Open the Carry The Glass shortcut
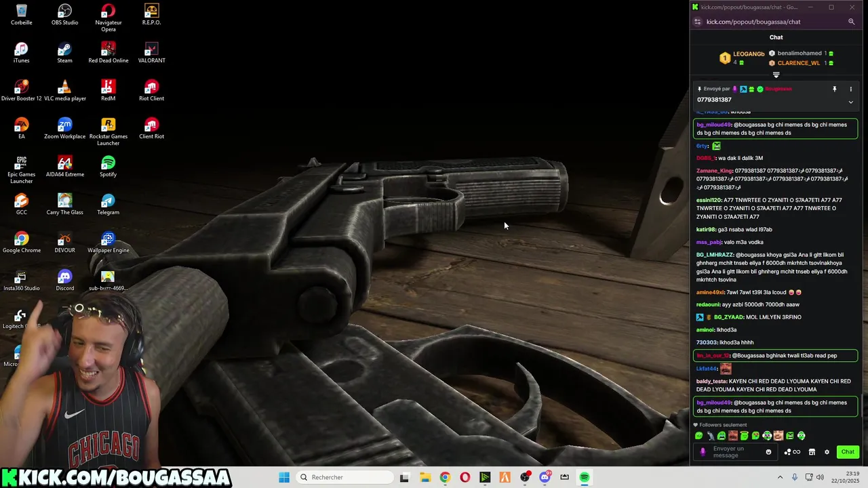This screenshot has height=488, width=868. [x=65, y=204]
